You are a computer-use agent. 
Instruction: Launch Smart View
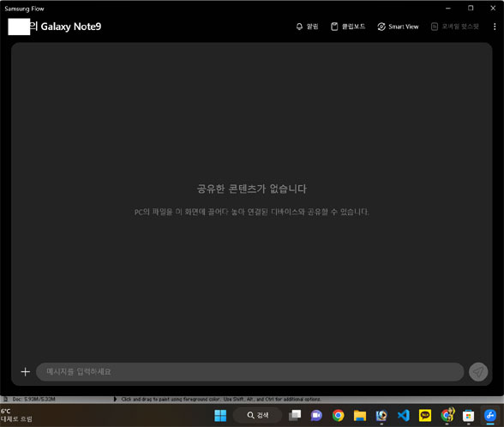click(399, 27)
